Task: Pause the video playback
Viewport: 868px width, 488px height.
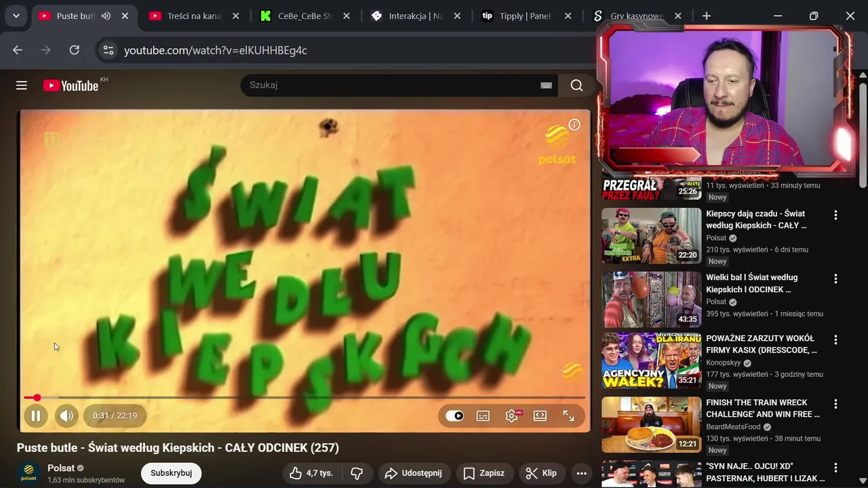Action: 36,415
